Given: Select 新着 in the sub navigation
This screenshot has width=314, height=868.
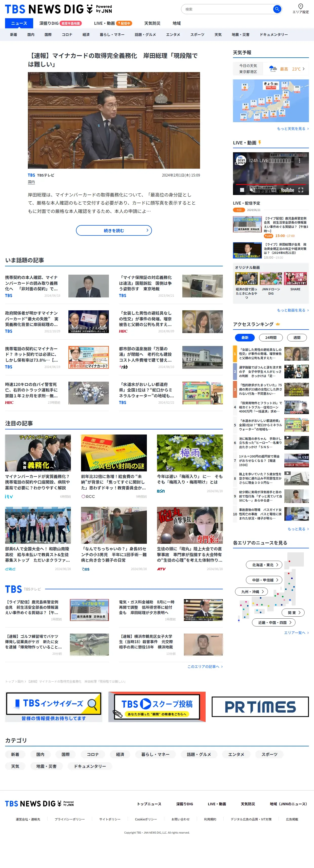Looking at the screenshot, I should pos(13,34).
